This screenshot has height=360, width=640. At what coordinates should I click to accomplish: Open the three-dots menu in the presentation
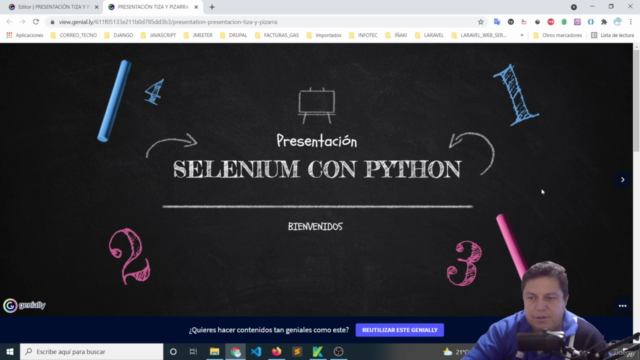(622, 306)
